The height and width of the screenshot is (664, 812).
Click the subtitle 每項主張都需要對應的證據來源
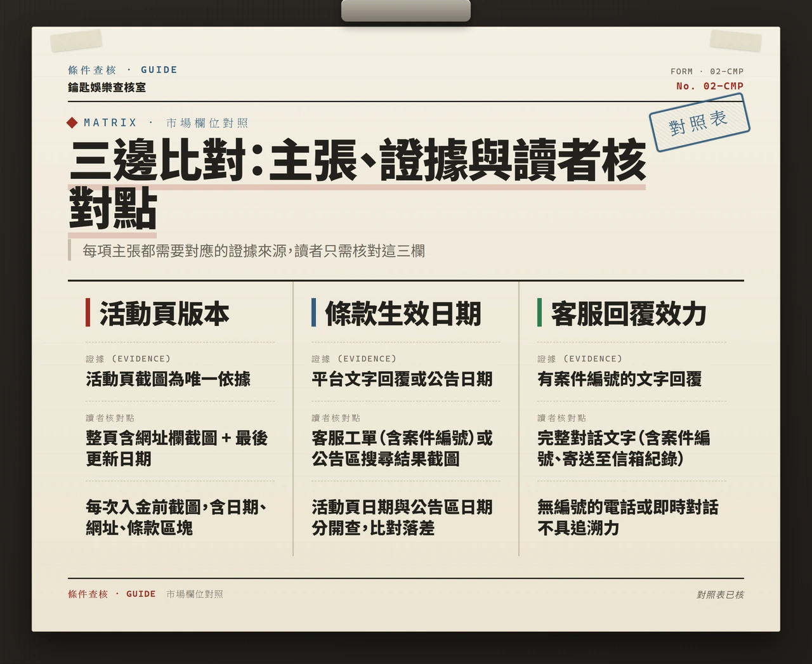(254, 251)
